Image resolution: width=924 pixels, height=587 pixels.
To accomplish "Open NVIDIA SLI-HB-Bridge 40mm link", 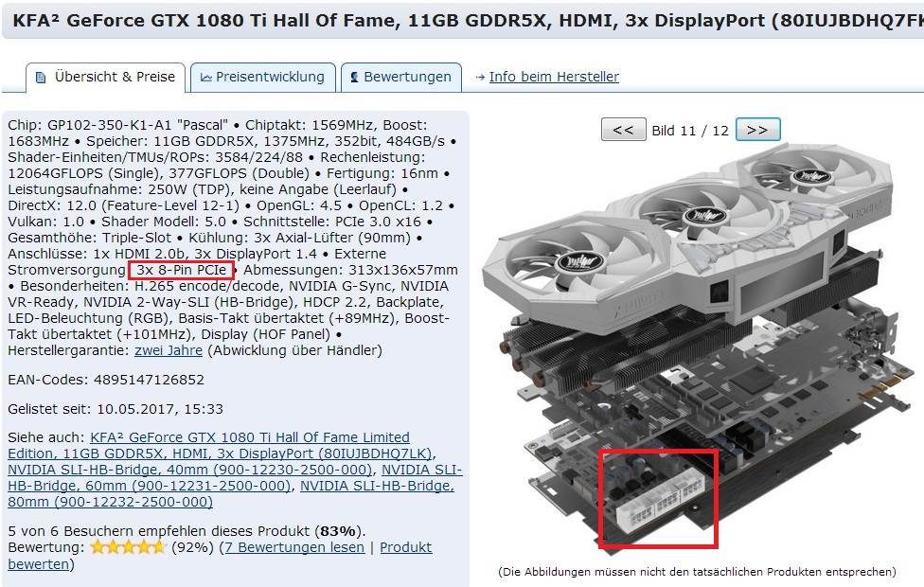I will coord(189,470).
